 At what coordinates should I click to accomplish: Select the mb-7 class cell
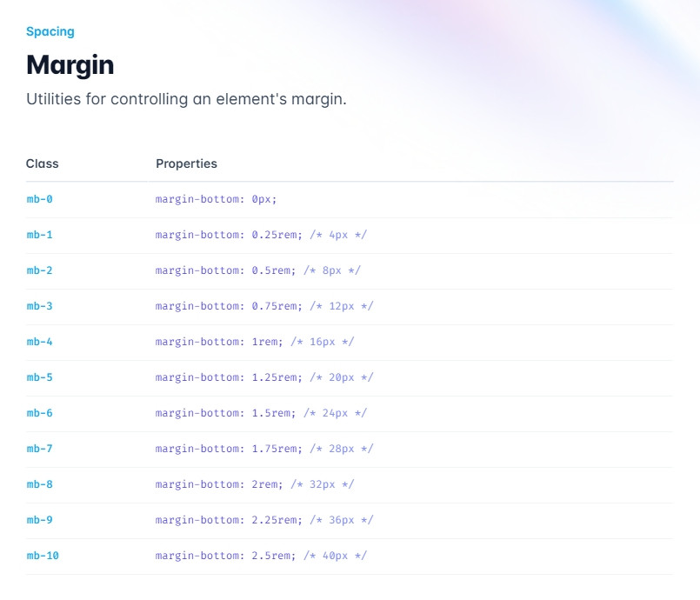click(x=39, y=449)
